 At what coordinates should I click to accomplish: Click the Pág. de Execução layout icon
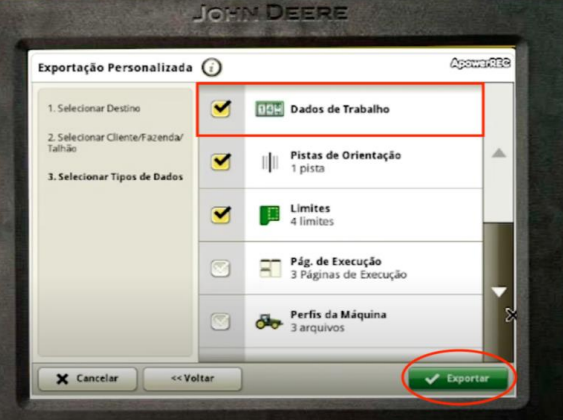(x=270, y=268)
